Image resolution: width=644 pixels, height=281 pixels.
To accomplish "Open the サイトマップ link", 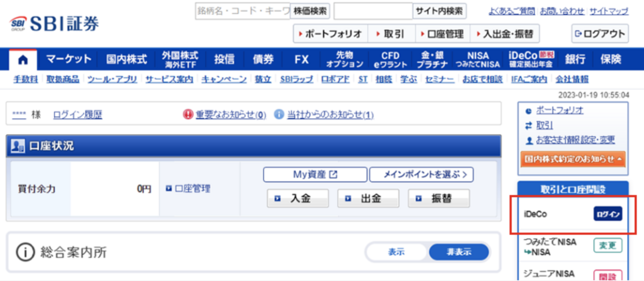I will (609, 11).
